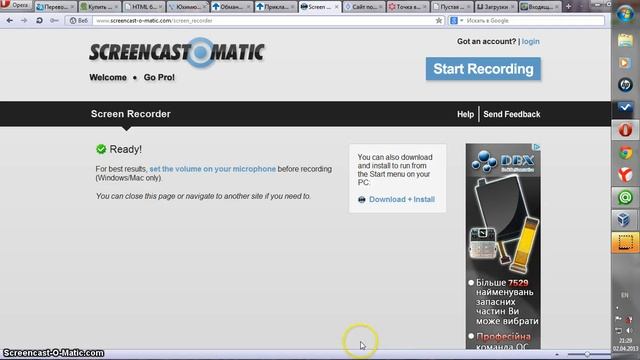The image size is (640, 360).
Task: Click the URL address field
Action: tap(265, 20)
